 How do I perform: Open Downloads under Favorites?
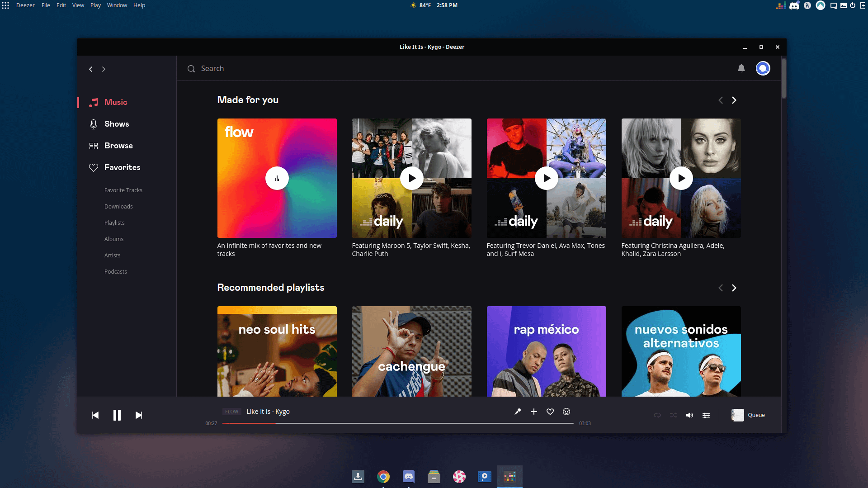pos(118,207)
